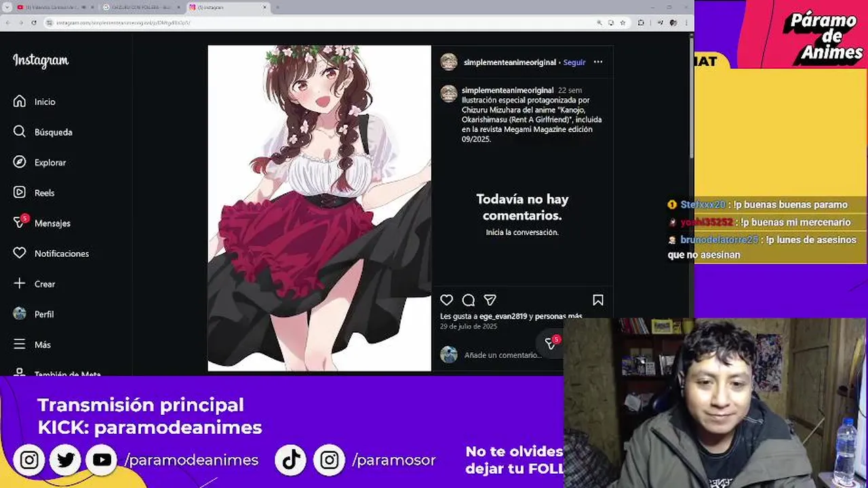
Task: Click the Notificaciones label
Action: pyautogui.click(x=62, y=253)
